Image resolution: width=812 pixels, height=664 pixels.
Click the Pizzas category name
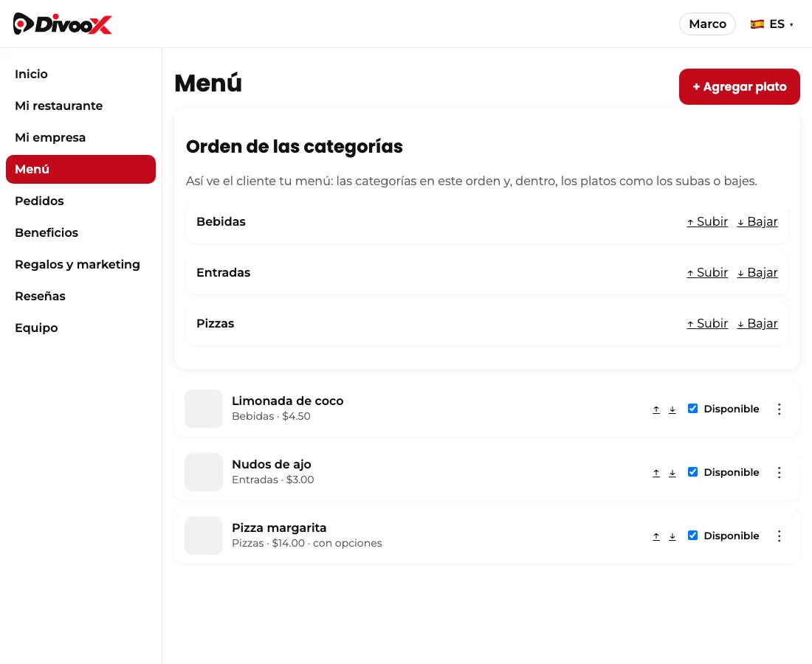(216, 323)
